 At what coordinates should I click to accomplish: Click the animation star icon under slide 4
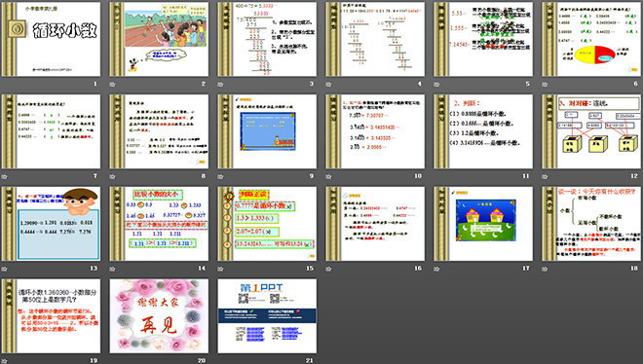tap(328, 84)
